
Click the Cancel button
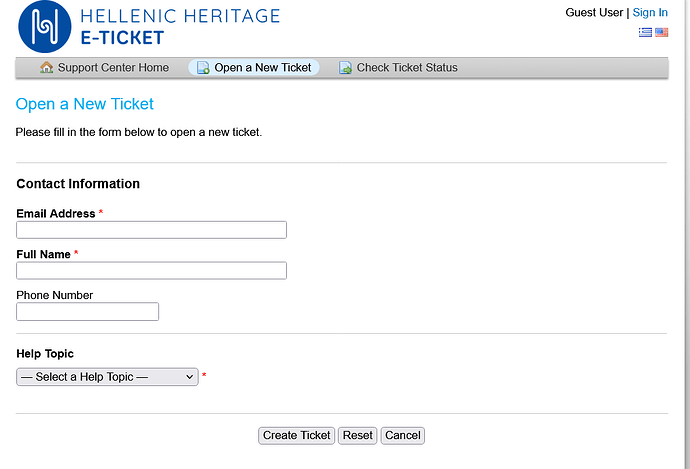coord(403,436)
